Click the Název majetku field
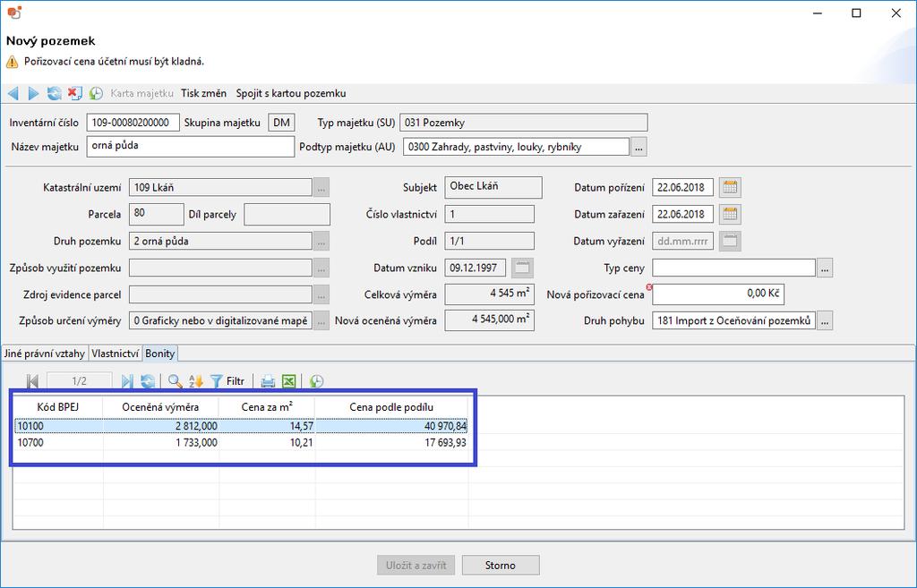This screenshot has width=917, height=588. (190, 147)
